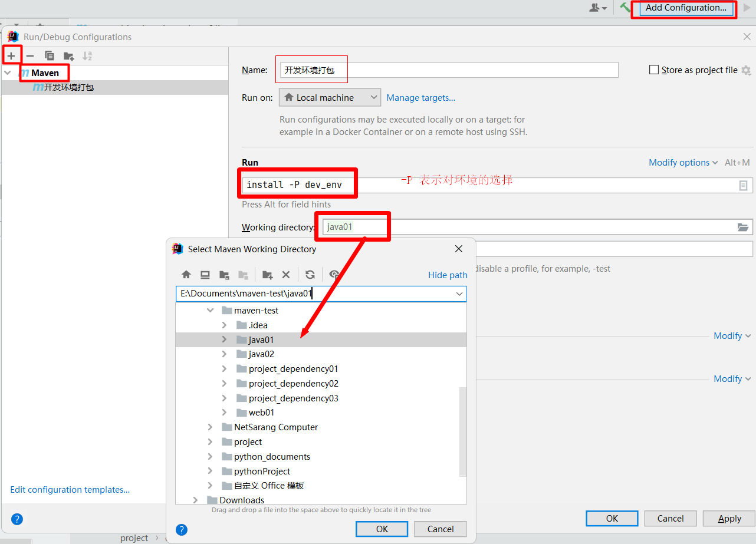Build the project with the hammer icon
Viewport: 756px width, 544px height.
point(625,8)
